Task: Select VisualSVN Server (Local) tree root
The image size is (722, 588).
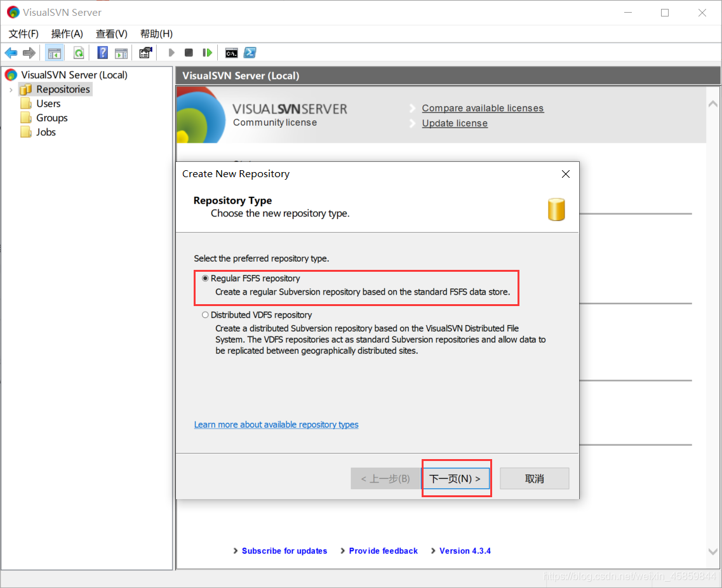Action: tap(74, 75)
